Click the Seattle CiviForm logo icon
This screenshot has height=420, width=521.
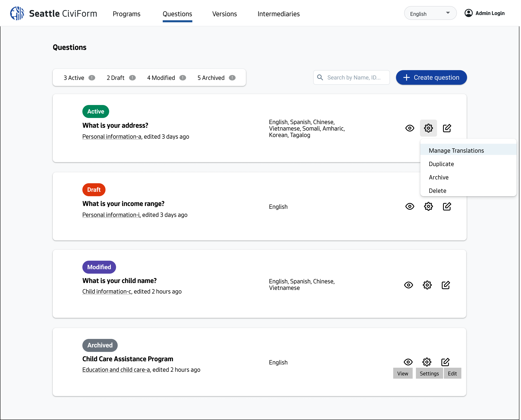click(17, 14)
